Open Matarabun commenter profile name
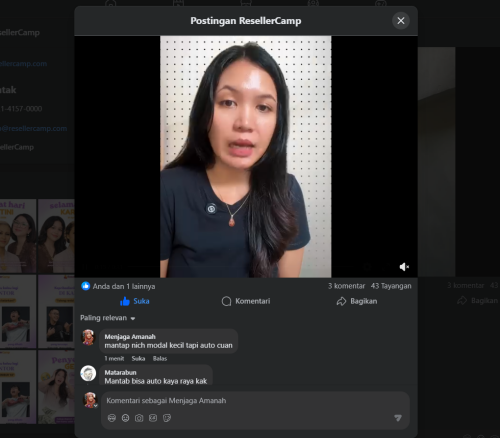 (x=120, y=372)
